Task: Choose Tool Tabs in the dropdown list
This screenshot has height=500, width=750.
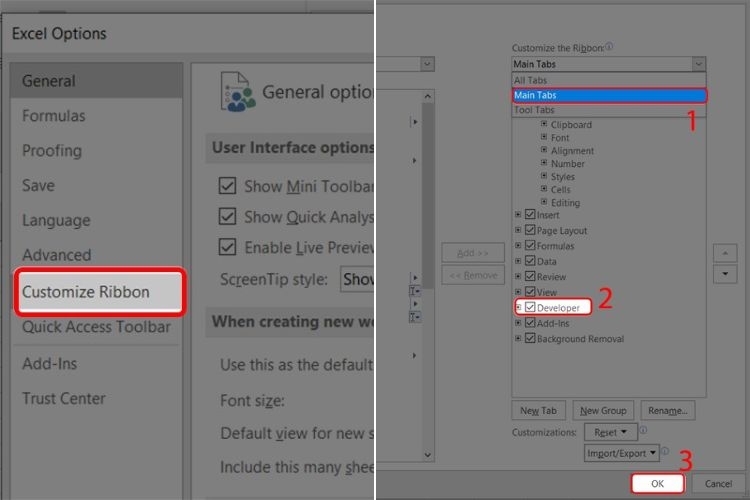Action: [x=609, y=110]
